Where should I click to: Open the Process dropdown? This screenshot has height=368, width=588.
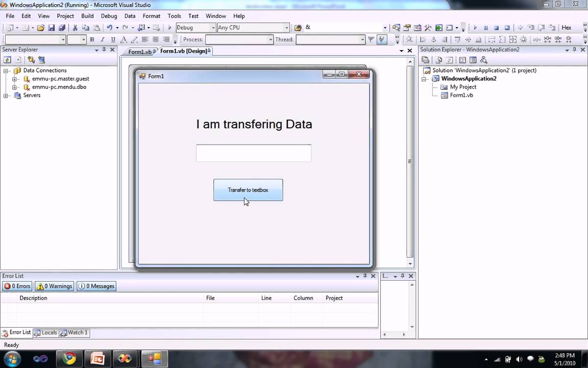[271, 39]
